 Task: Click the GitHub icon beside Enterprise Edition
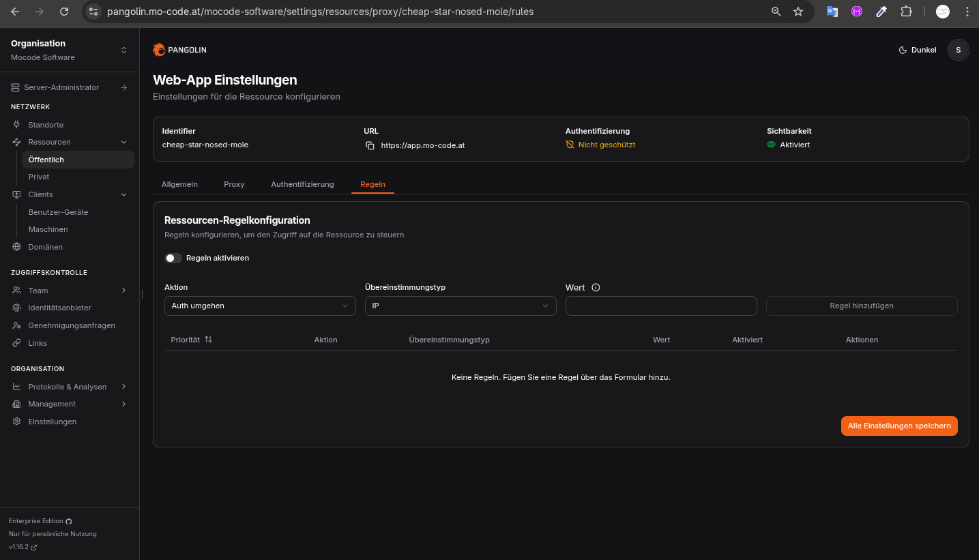tap(69, 521)
